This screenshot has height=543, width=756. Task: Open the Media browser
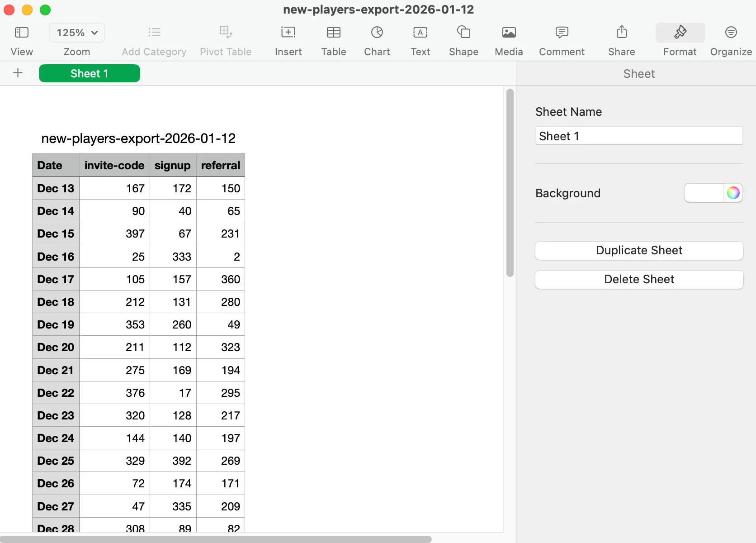pyautogui.click(x=508, y=32)
